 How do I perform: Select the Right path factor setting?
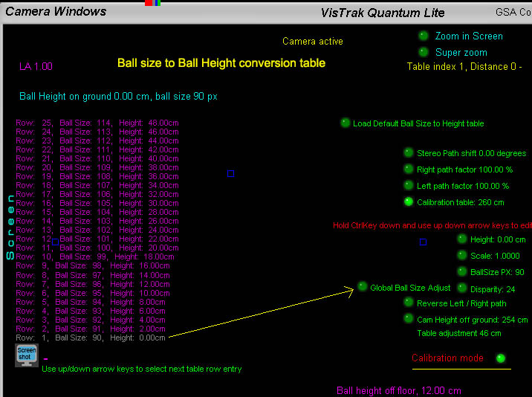click(409, 170)
